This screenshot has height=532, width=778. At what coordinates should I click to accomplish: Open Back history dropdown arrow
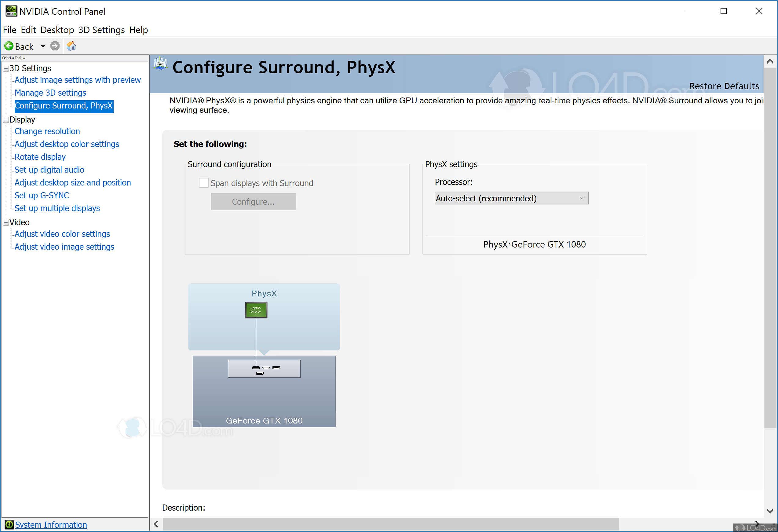[43, 46]
